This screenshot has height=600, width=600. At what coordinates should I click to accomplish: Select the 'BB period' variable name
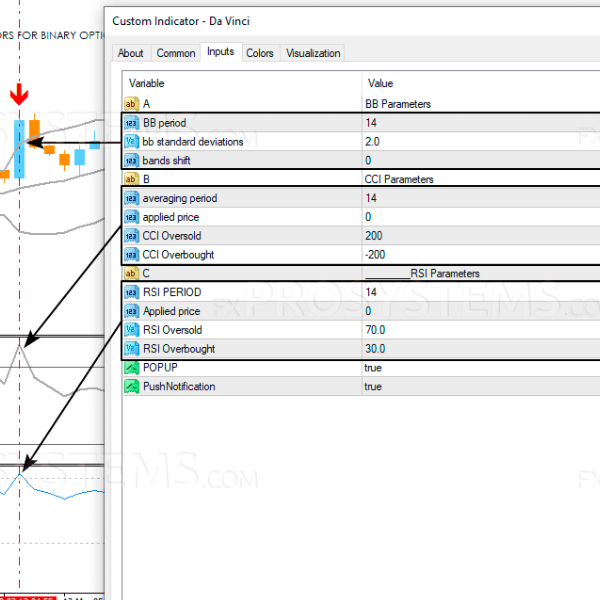click(x=165, y=123)
